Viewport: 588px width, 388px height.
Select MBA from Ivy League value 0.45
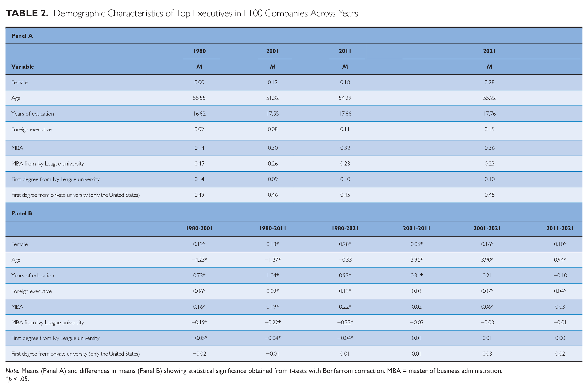click(199, 164)
